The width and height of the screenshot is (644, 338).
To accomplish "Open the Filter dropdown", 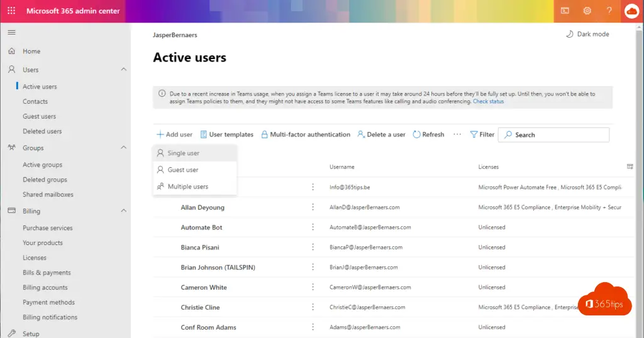I will click(482, 134).
